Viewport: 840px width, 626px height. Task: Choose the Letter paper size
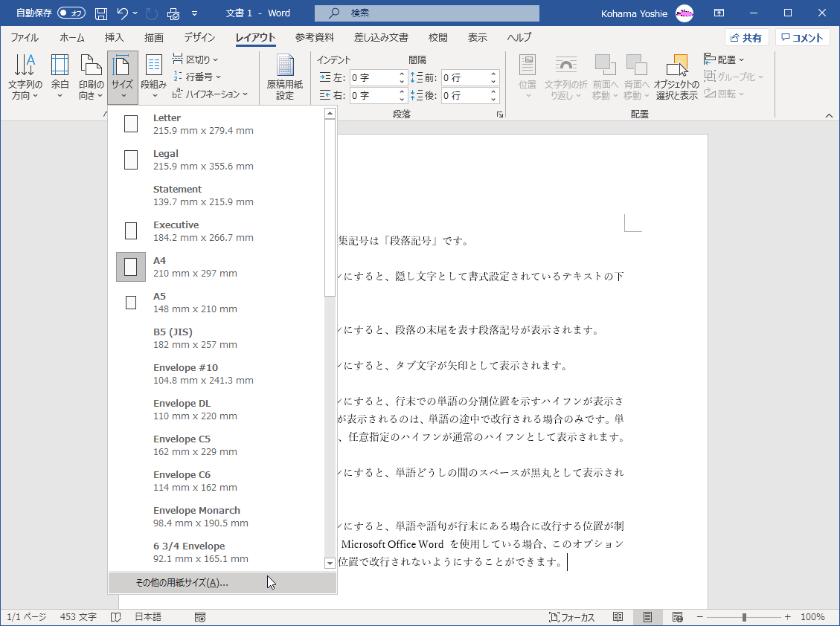click(x=217, y=123)
